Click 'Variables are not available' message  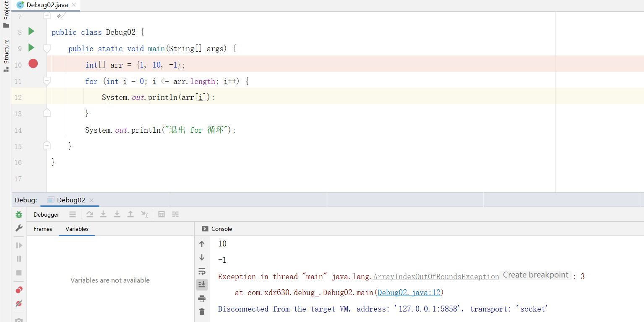[x=110, y=280]
